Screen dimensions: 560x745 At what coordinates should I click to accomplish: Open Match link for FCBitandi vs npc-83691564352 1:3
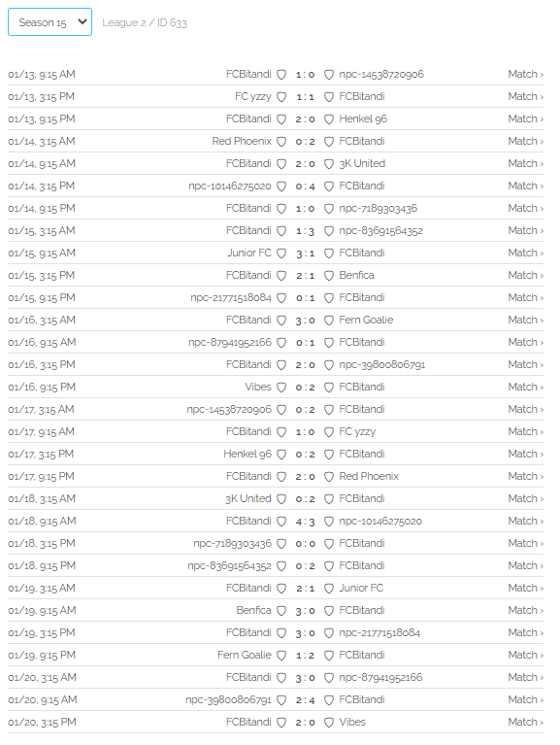(x=525, y=230)
